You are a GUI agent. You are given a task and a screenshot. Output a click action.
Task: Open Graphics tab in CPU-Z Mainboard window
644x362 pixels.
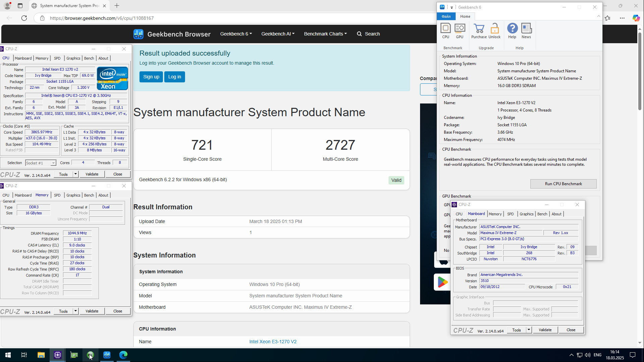(527, 214)
